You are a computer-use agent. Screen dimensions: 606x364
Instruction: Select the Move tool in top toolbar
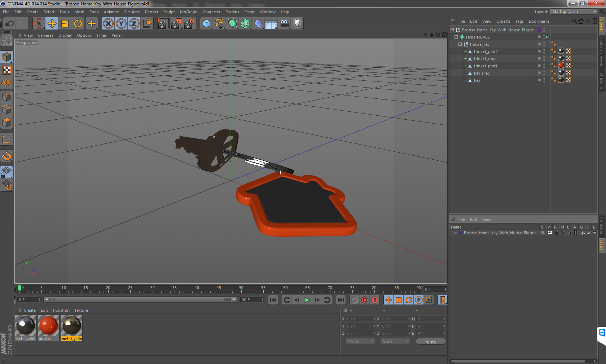(x=52, y=24)
